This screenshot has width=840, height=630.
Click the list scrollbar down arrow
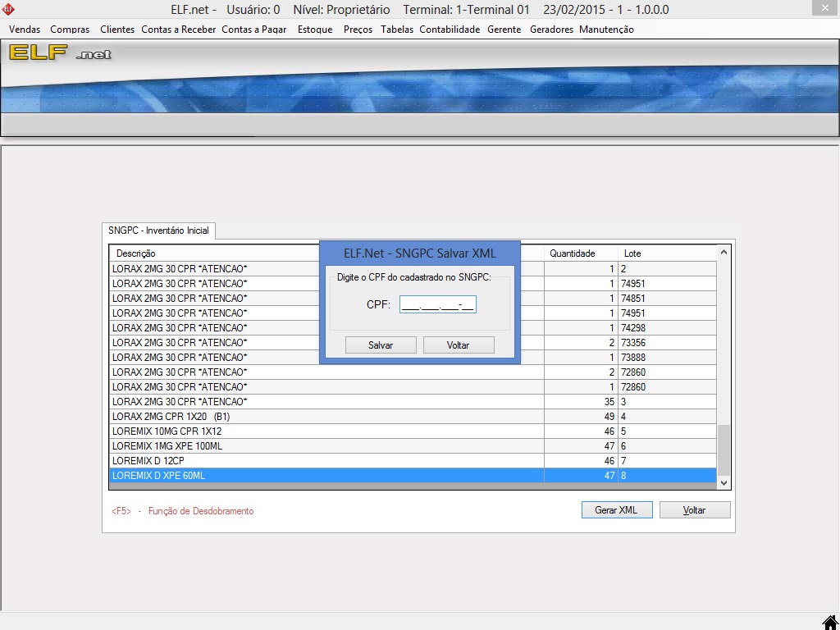[x=724, y=482]
